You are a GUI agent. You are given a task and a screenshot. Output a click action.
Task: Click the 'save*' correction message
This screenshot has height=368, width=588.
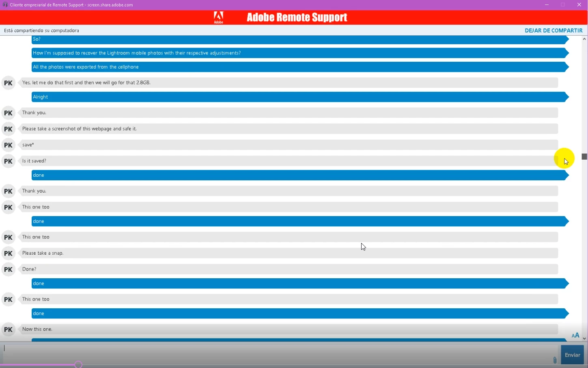coord(289,145)
